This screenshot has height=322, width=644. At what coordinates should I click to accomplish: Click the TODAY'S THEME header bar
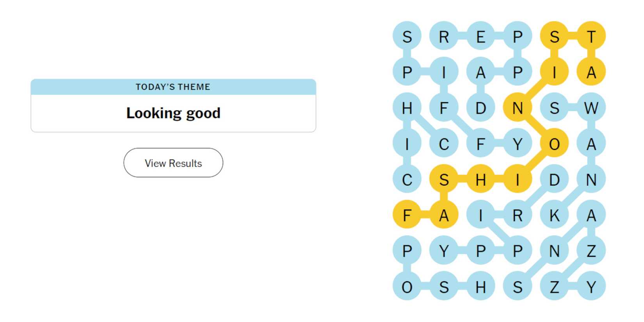(x=173, y=87)
